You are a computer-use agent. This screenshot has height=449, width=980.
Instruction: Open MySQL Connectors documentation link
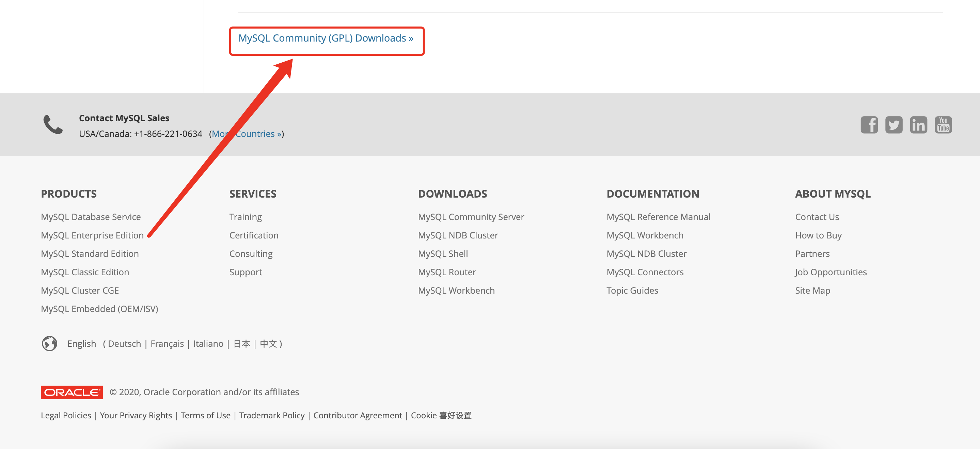(645, 272)
